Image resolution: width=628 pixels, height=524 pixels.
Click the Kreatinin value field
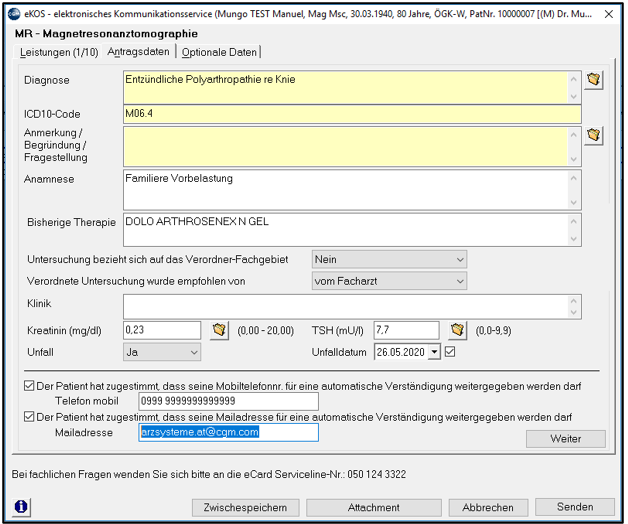(162, 331)
